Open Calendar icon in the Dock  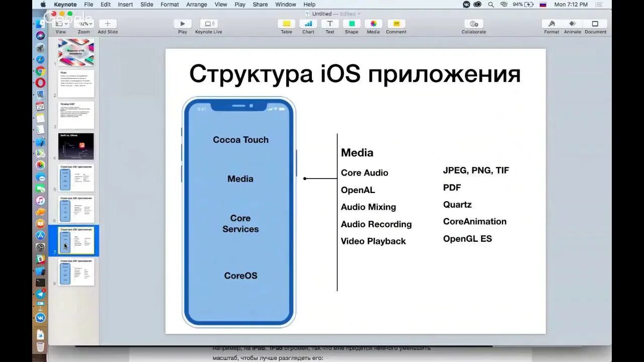pyautogui.click(x=40, y=106)
